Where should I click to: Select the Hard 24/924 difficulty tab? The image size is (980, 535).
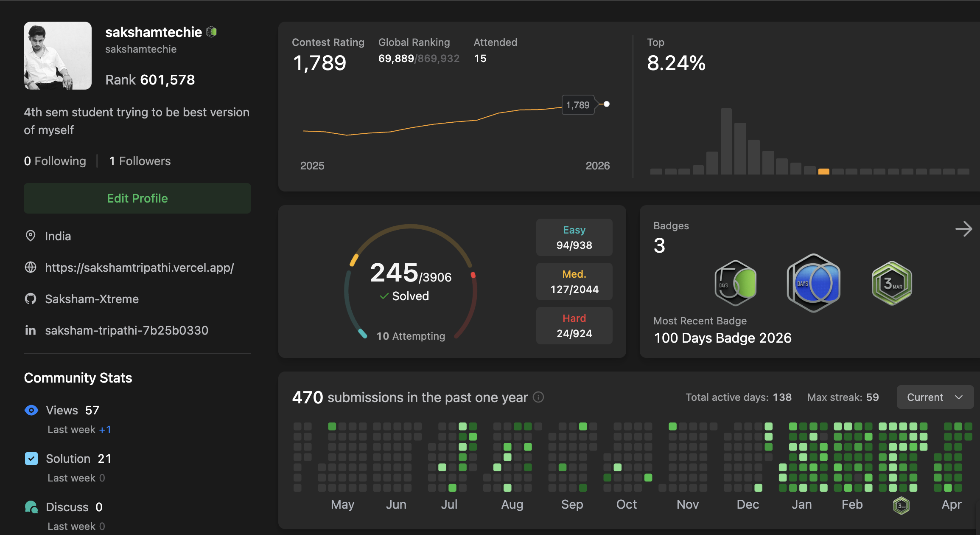pyautogui.click(x=574, y=326)
